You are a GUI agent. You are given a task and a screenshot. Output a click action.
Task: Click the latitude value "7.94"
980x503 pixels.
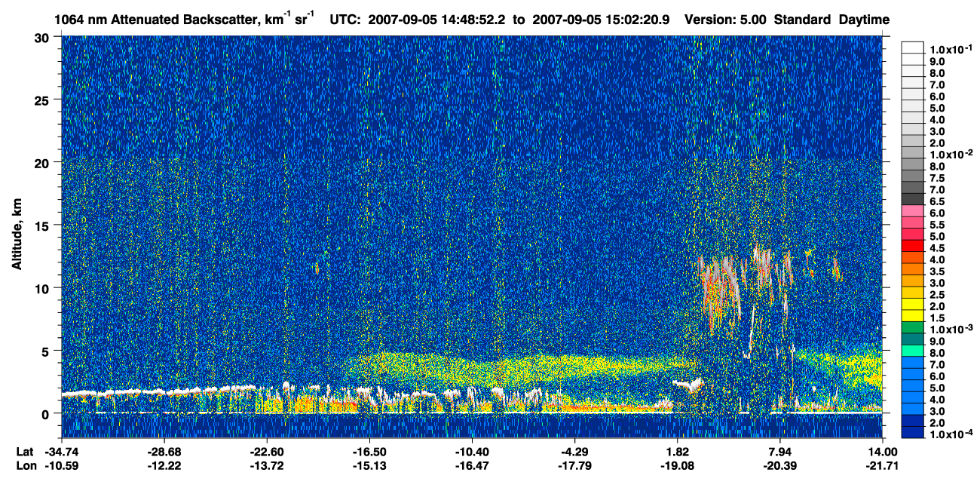[780, 452]
